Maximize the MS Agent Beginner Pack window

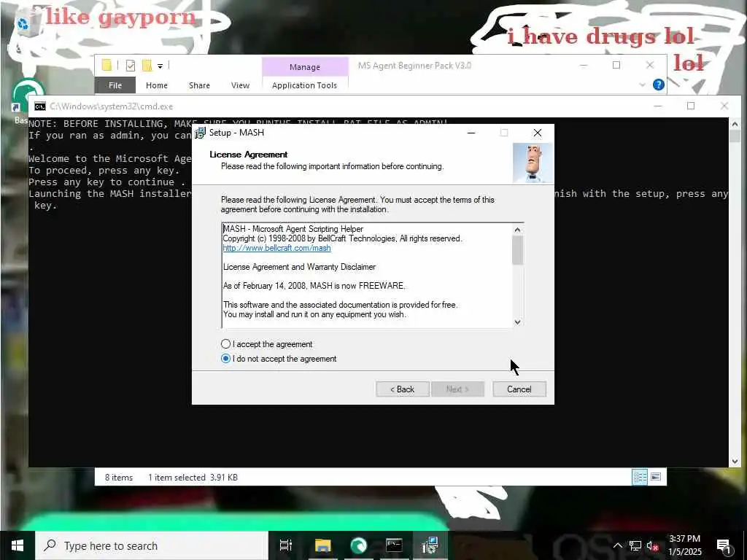tap(616, 65)
